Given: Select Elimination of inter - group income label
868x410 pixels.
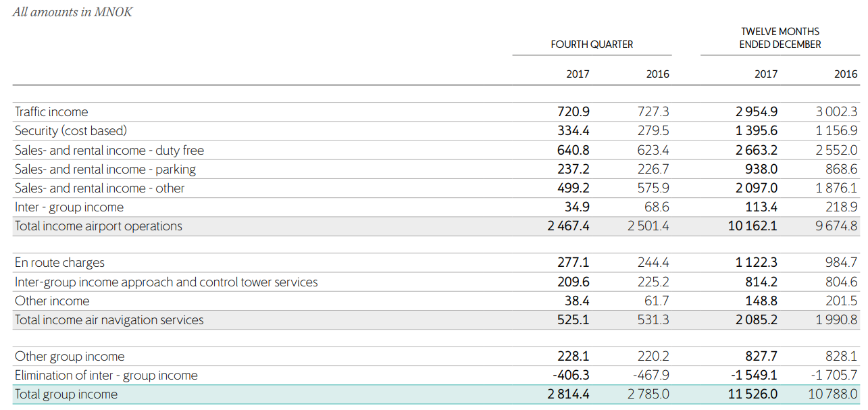Looking at the screenshot, I should [x=106, y=376].
